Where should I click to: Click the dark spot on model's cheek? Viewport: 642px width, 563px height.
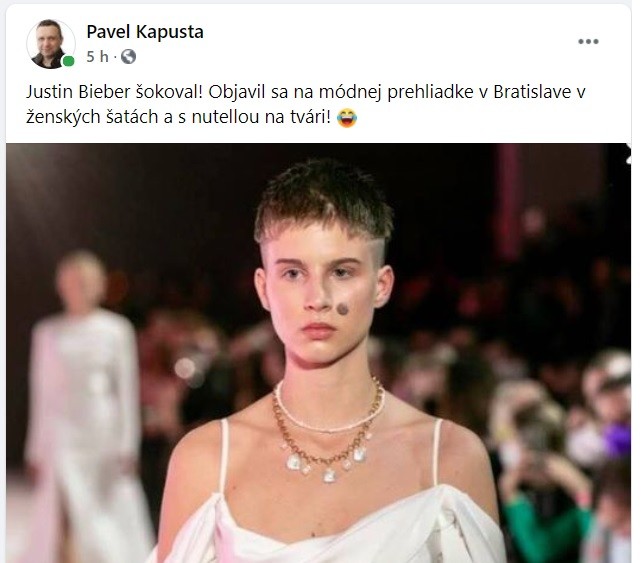(x=342, y=308)
